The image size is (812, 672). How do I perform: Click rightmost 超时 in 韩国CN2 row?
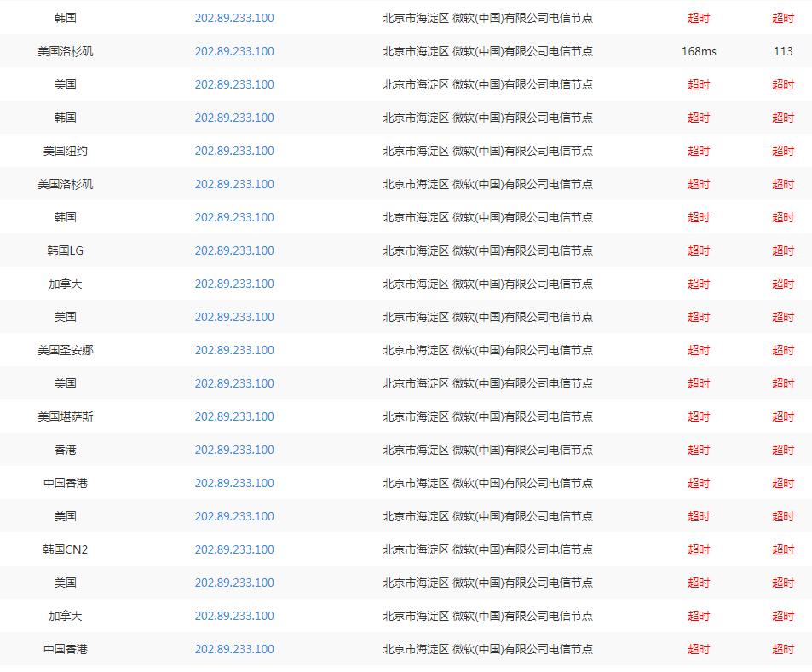[x=783, y=549]
